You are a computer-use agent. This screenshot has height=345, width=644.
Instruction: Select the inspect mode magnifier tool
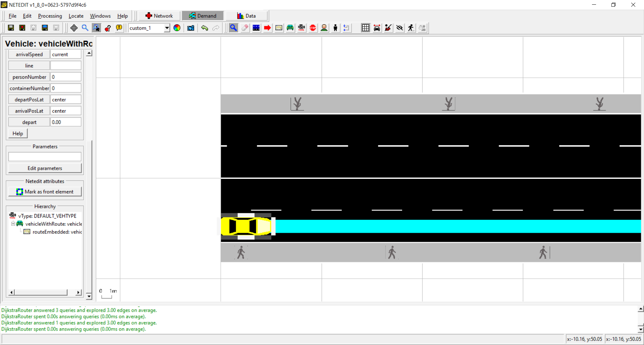233,28
